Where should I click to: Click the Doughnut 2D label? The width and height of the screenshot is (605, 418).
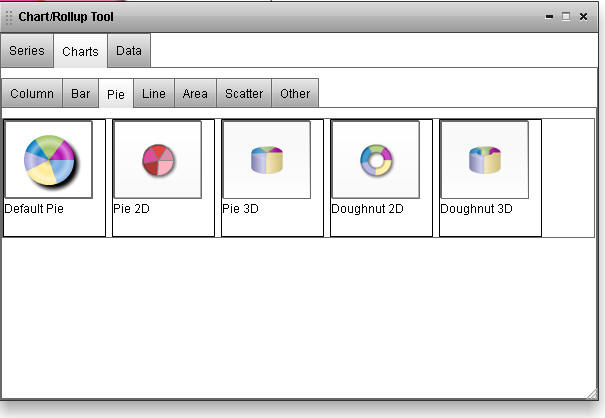click(x=367, y=209)
